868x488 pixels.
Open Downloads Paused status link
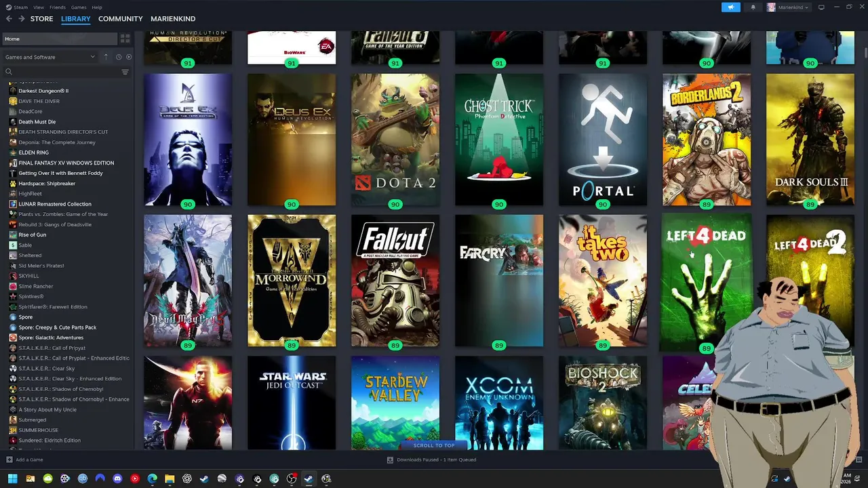tap(431, 460)
